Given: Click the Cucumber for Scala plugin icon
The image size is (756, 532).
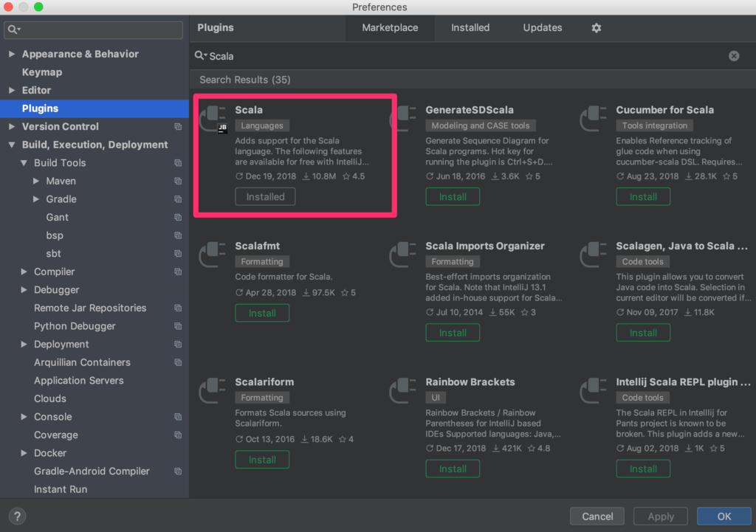Looking at the screenshot, I should coord(594,119).
